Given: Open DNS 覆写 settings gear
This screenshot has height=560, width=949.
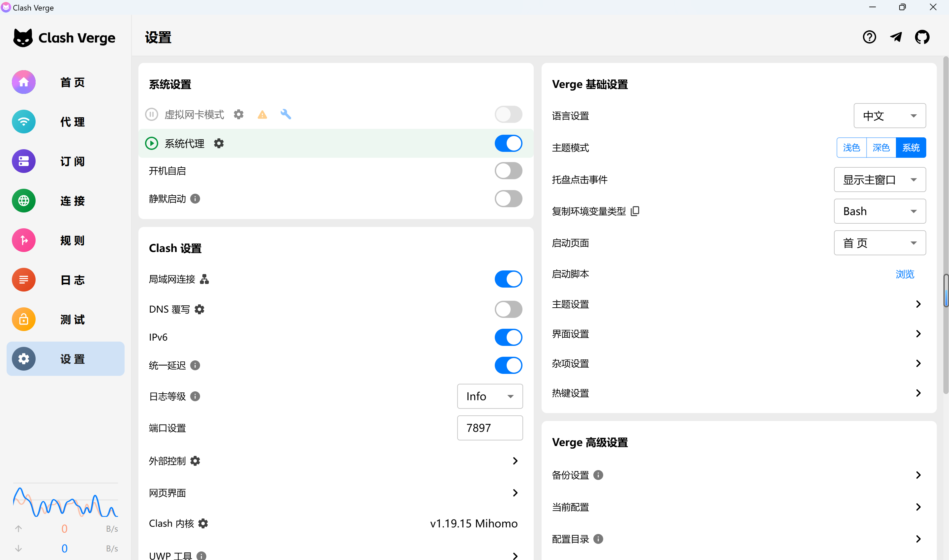Looking at the screenshot, I should pyautogui.click(x=199, y=309).
